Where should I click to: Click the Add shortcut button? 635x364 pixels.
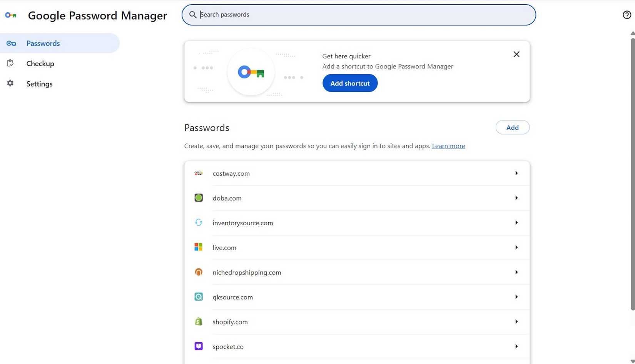349,83
